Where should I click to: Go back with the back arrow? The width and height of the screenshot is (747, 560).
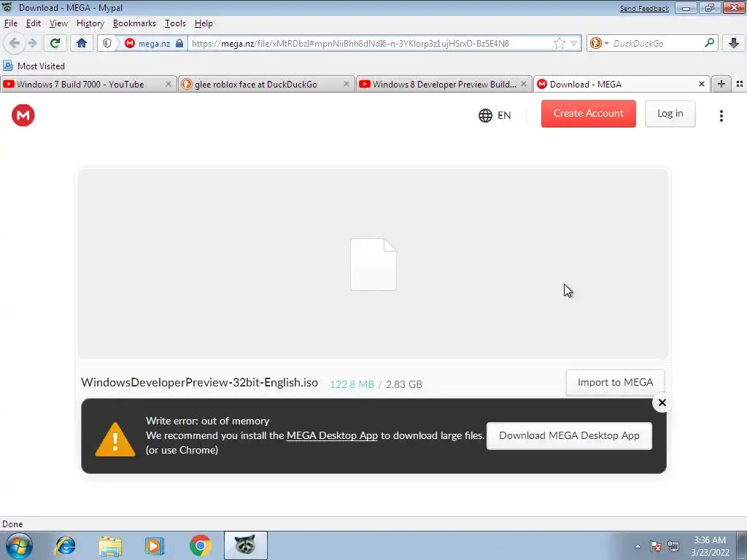(x=15, y=43)
